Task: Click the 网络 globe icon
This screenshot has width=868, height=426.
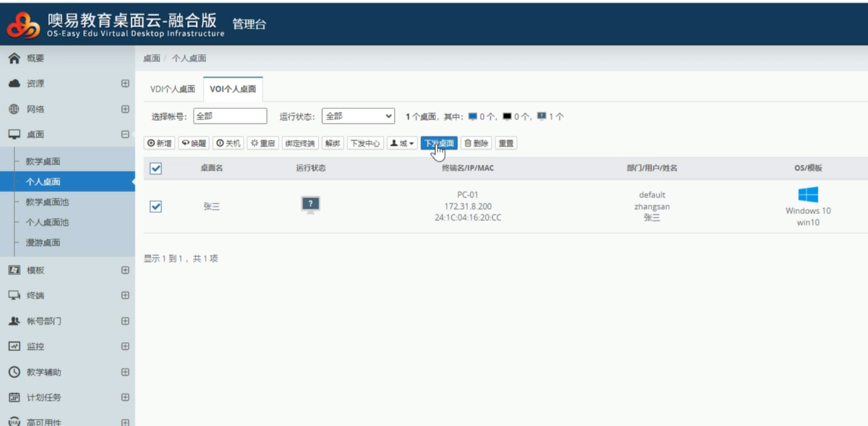Action: coord(13,109)
